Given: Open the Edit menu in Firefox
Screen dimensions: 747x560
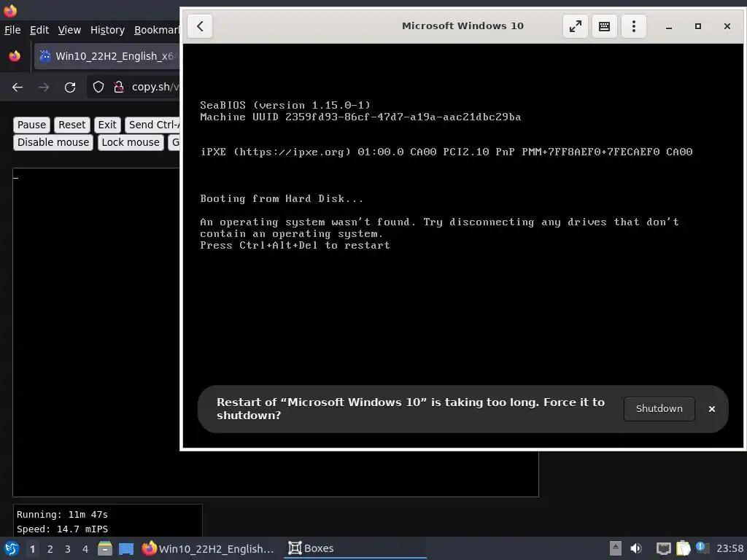Looking at the screenshot, I should (x=39, y=30).
